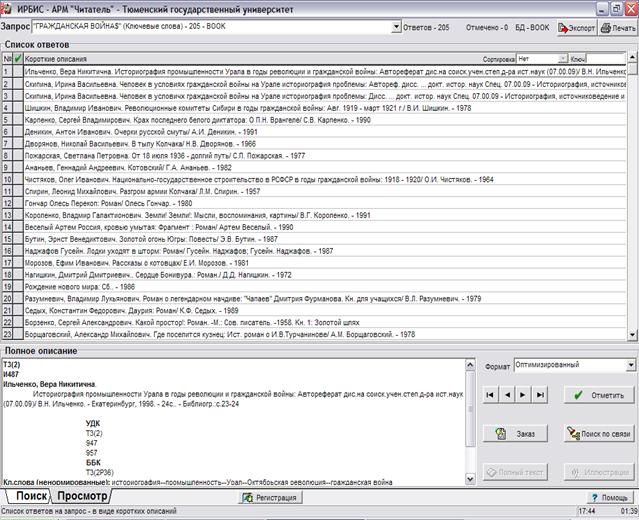Expand the Запрос query dropdown
This screenshot has width=639, height=520.
click(x=391, y=29)
